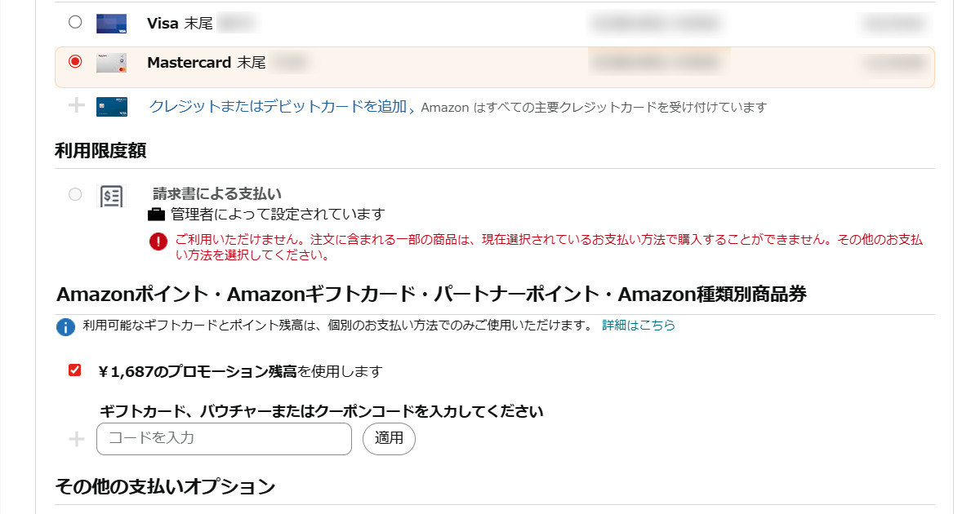Uncheck the ¥1,687 promotion balance checkbox
Image resolution: width=980 pixels, height=514 pixels.
[x=75, y=370]
